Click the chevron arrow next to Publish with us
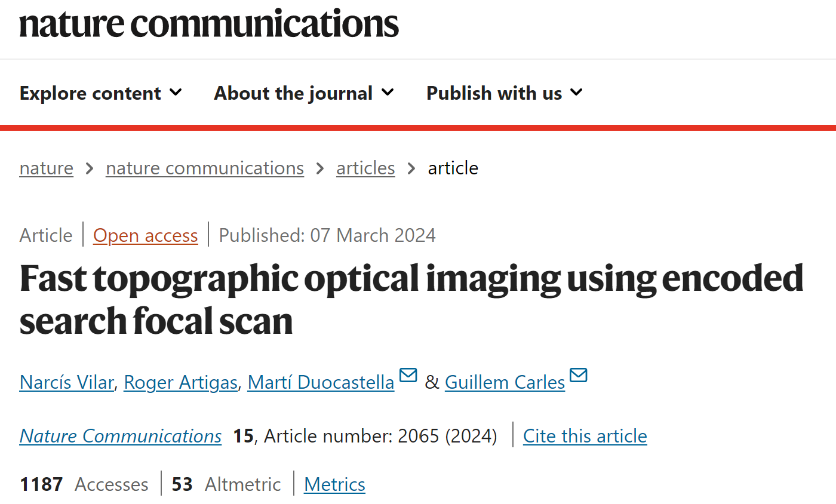The image size is (836, 504). (576, 93)
